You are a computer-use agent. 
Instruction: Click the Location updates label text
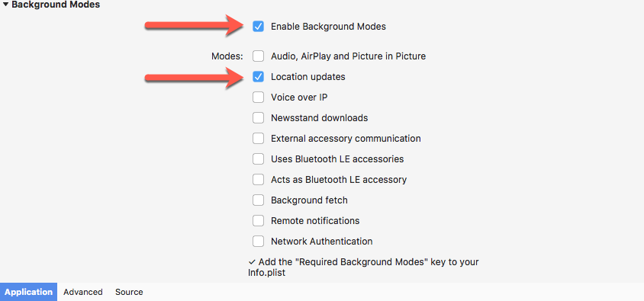308,77
